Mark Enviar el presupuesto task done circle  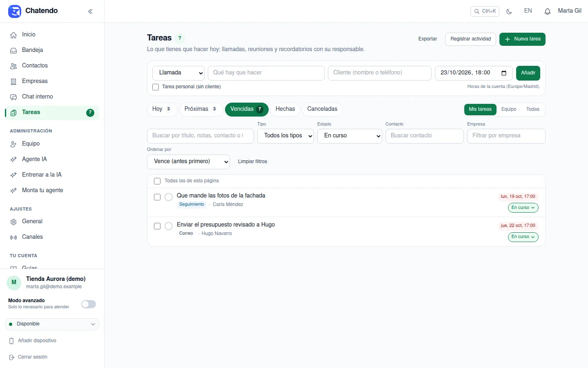click(169, 226)
